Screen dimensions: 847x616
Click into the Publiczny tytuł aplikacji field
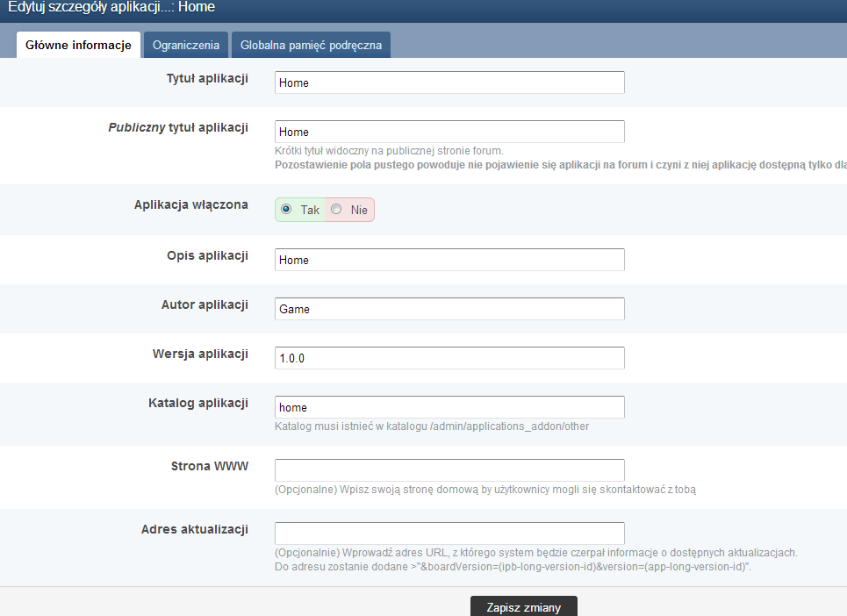(x=449, y=132)
